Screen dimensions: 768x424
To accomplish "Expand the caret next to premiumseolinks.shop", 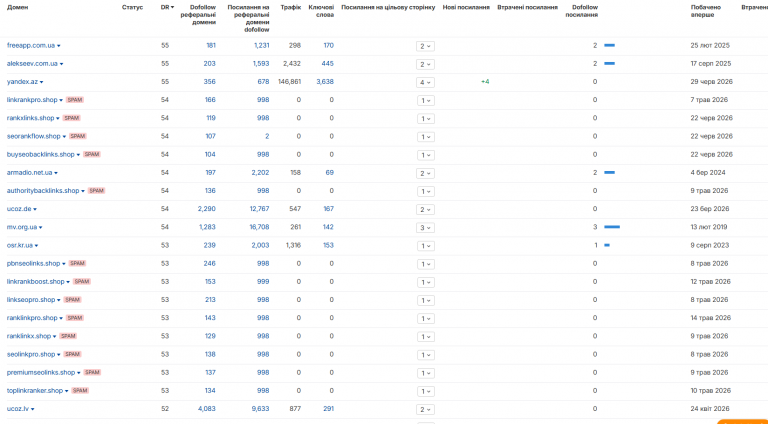I will 79,373.
